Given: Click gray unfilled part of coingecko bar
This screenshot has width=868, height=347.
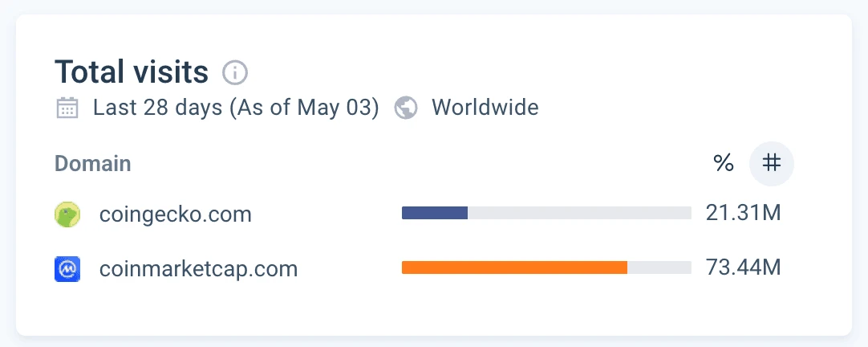Looking at the screenshot, I should click(x=578, y=213).
